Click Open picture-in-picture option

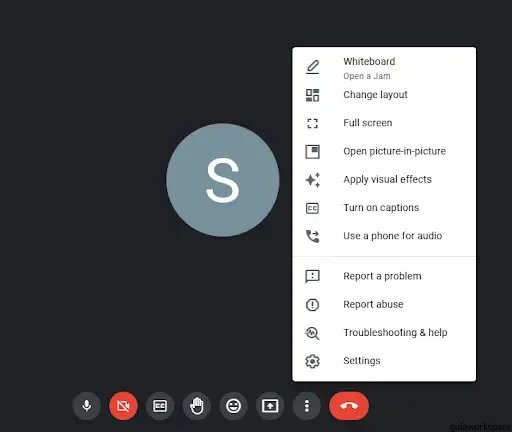pos(384,151)
